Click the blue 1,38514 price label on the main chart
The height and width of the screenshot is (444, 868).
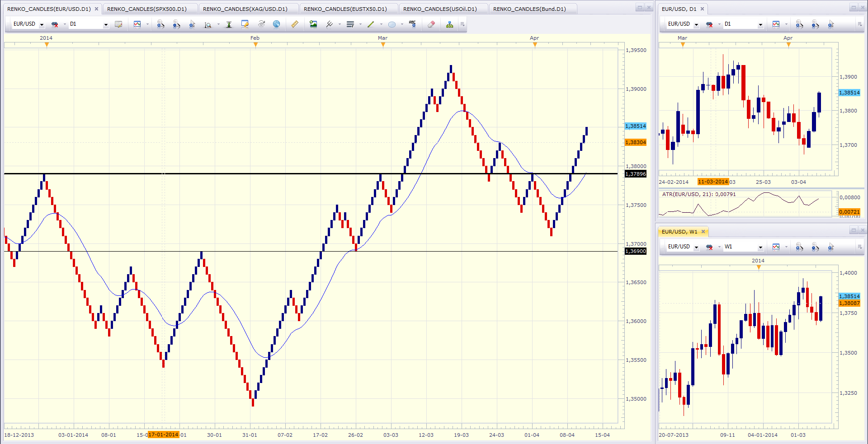[636, 126]
